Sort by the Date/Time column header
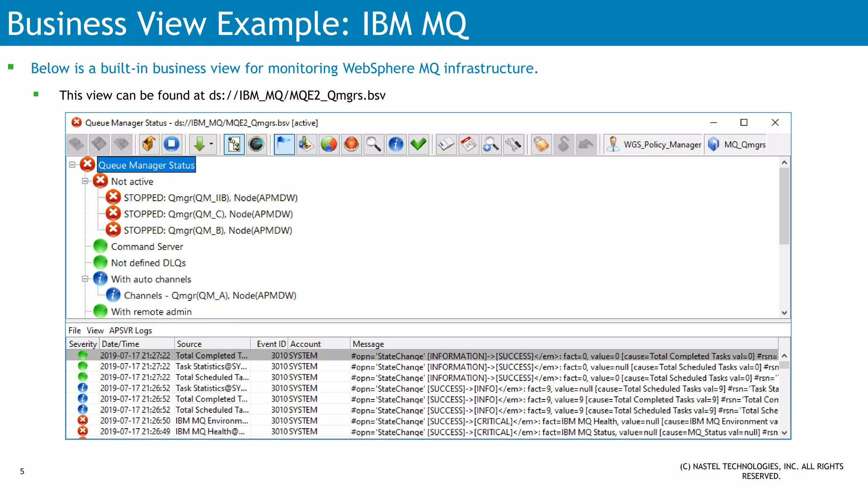 pyautogui.click(x=137, y=344)
